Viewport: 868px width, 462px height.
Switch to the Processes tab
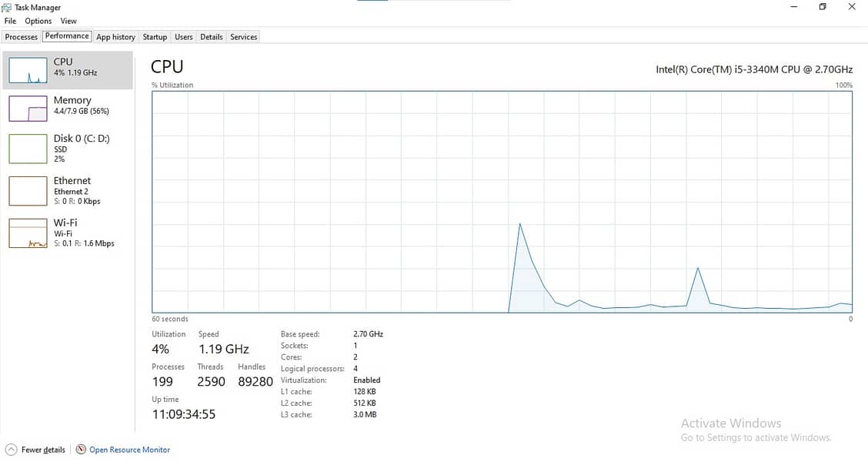point(21,36)
